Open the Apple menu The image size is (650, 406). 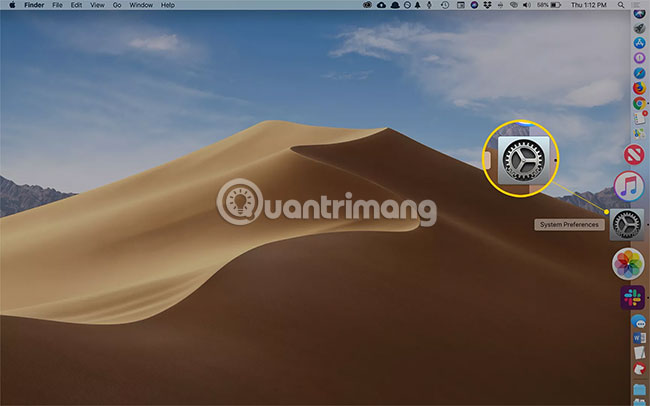(x=12, y=5)
